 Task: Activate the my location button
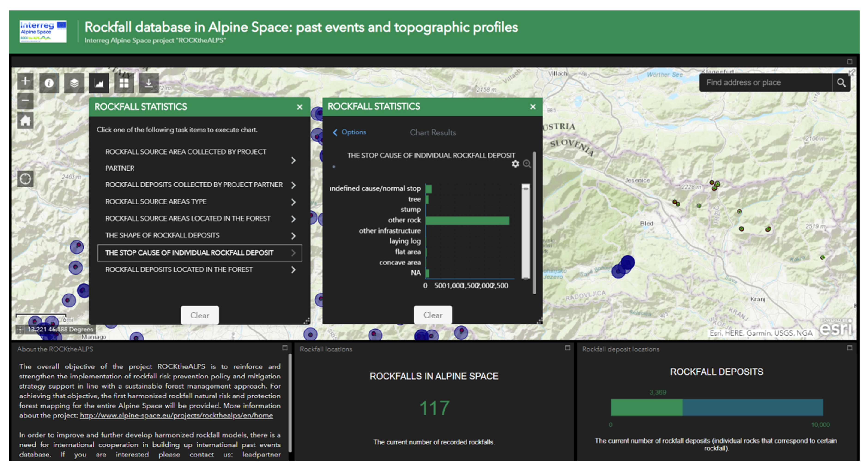[x=25, y=178]
